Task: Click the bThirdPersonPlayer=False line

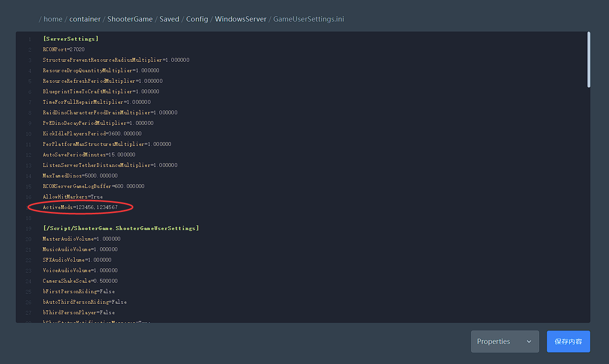Action: click(x=79, y=312)
